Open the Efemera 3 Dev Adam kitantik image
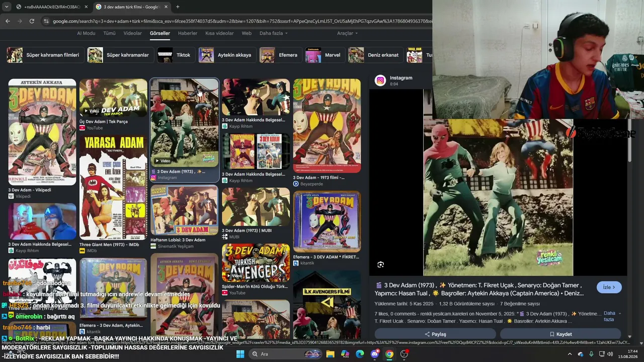Viewport: 644px width, 362px height. tap(327, 222)
